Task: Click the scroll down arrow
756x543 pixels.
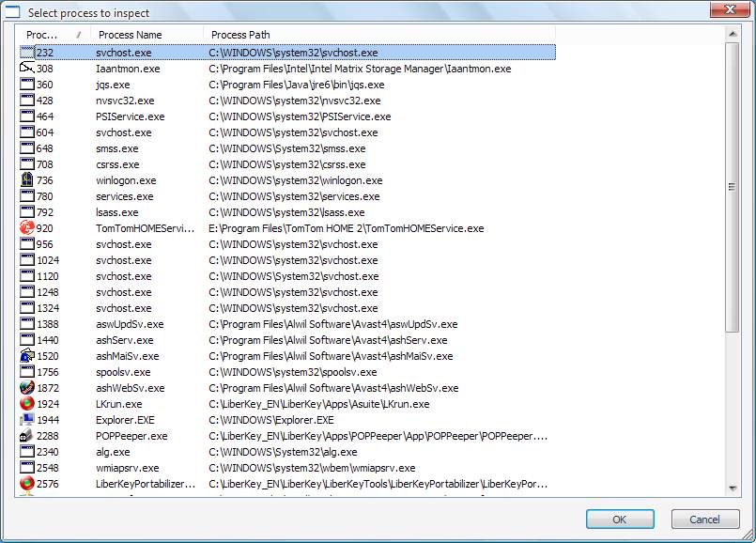Action: [x=733, y=489]
